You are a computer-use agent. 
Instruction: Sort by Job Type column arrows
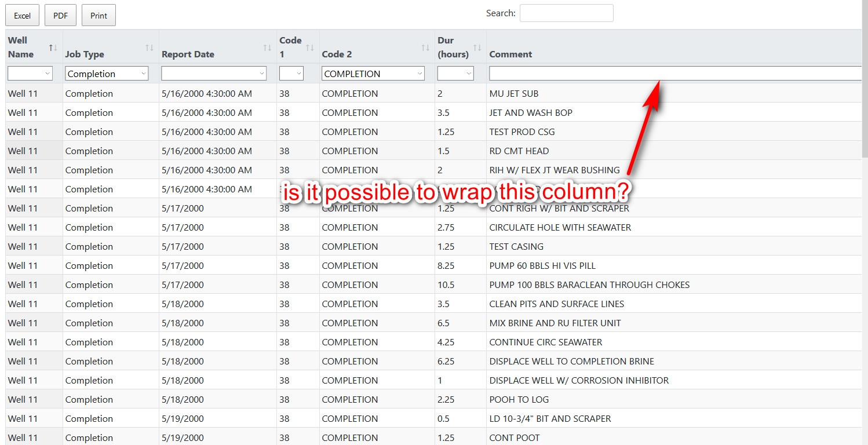pos(149,48)
